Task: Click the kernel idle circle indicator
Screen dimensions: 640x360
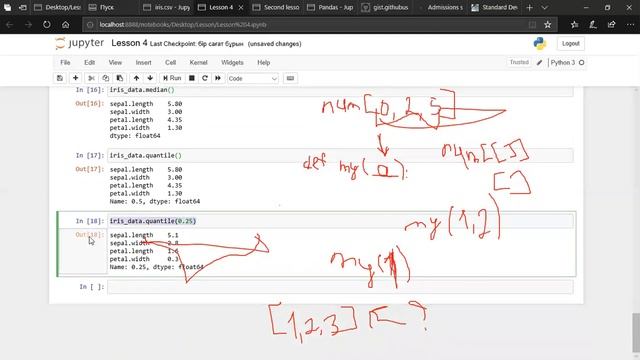Action: [582, 62]
